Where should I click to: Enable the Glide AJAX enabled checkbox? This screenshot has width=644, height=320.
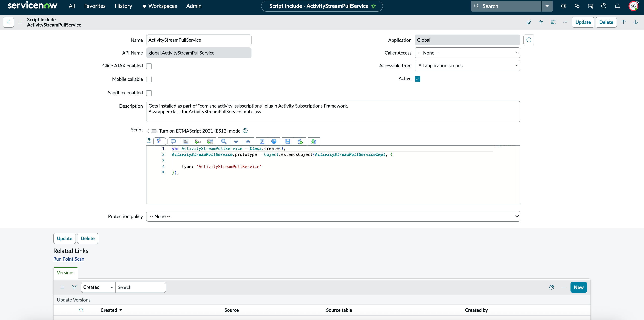pos(149,66)
